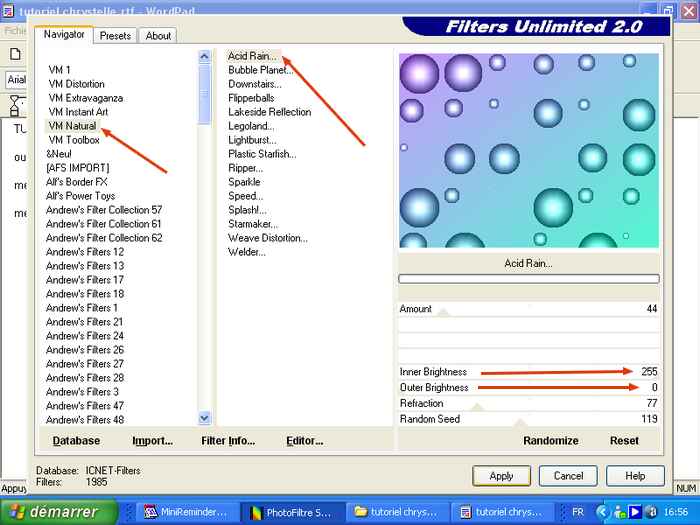Image resolution: width=700 pixels, height=525 pixels.
Task: Click the Refraction slider
Action: (529, 403)
